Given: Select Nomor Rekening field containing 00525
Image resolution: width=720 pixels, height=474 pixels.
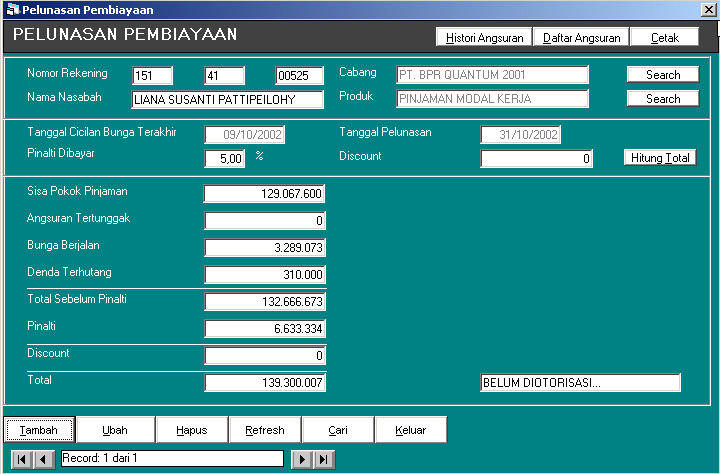Looking at the screenshot, I should (299, 75).
